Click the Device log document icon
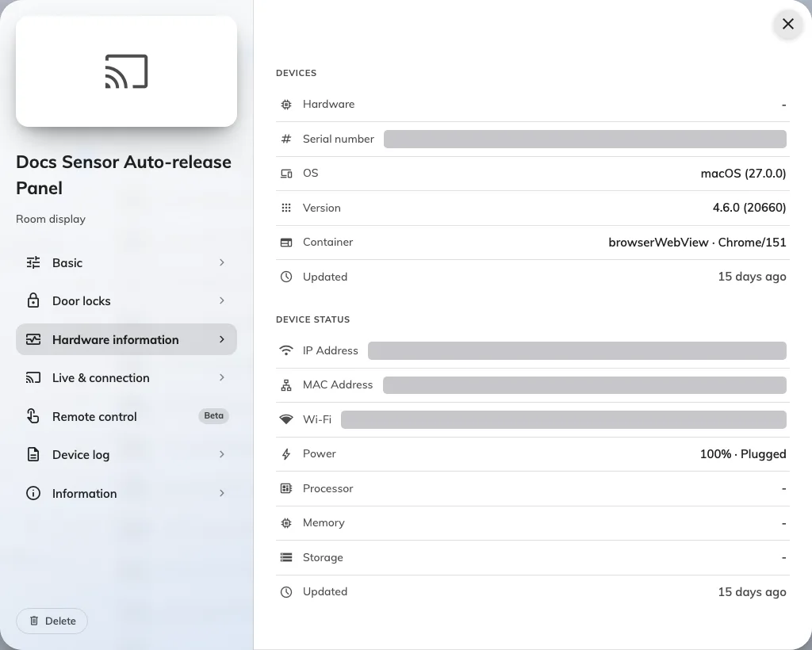This screenshot has width=812, height=650. point(33,454)
